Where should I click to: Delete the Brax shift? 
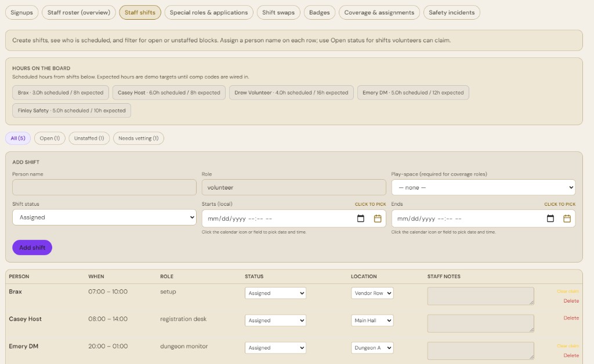pyautogui.click(x=571, y=301)
